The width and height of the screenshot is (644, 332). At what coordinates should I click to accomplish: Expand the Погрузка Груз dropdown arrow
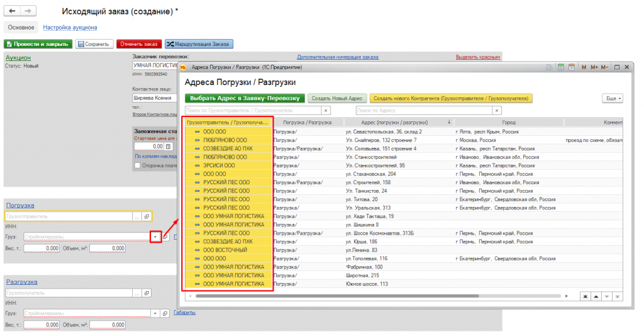click(x=155, y=237)
